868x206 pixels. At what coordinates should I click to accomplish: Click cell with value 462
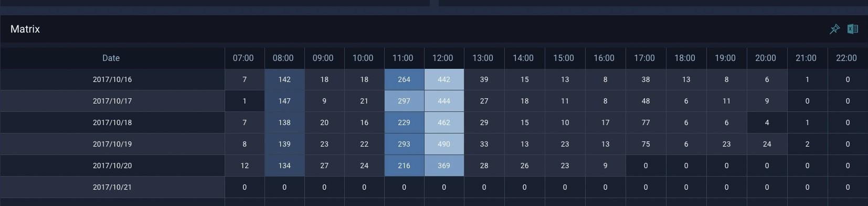444,122
